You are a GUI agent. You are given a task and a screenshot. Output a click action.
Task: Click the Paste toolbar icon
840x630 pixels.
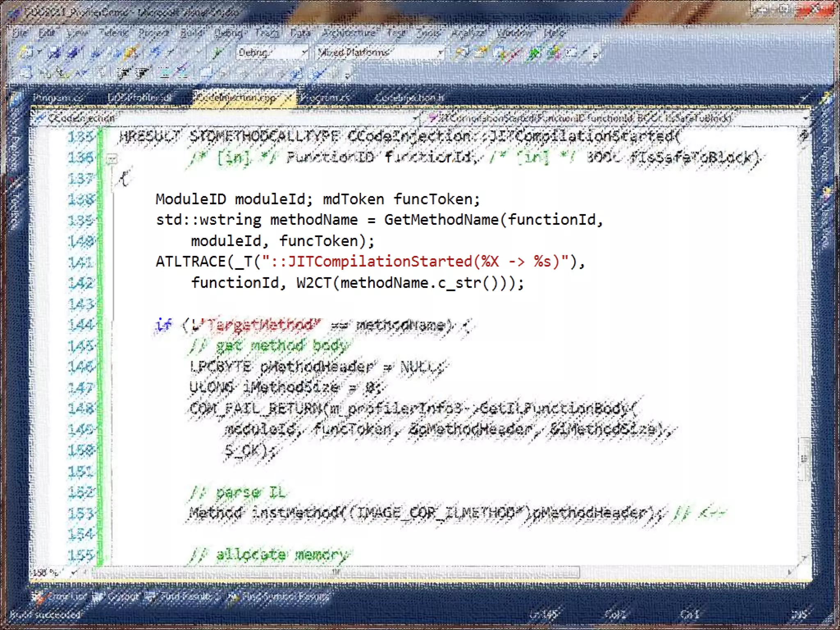click(x=131, y=52)
